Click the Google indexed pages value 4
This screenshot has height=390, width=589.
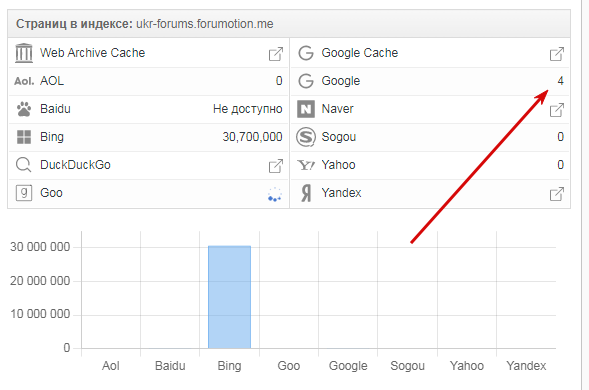(560, 81)
